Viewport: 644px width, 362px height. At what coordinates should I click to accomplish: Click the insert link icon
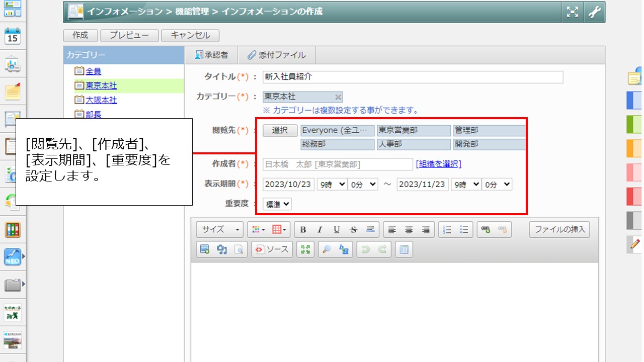click(486, 230)
